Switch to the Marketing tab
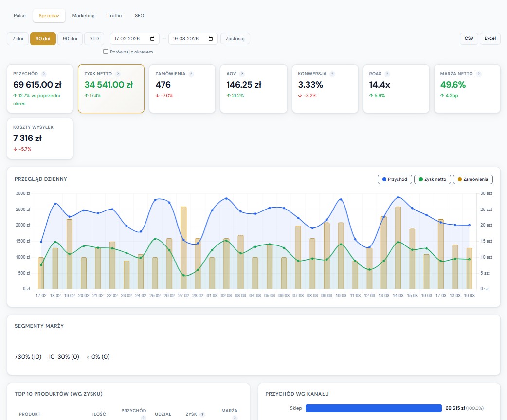 pyautogui.click(x=84, y=16)
